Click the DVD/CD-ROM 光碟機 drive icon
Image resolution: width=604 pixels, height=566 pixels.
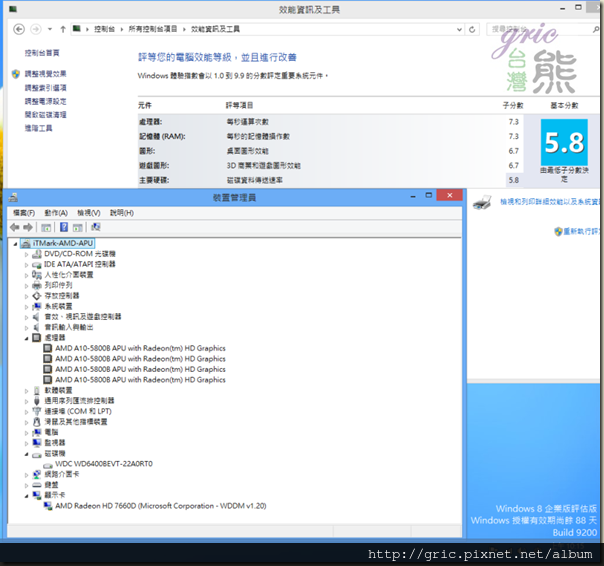tap(37, 254)
